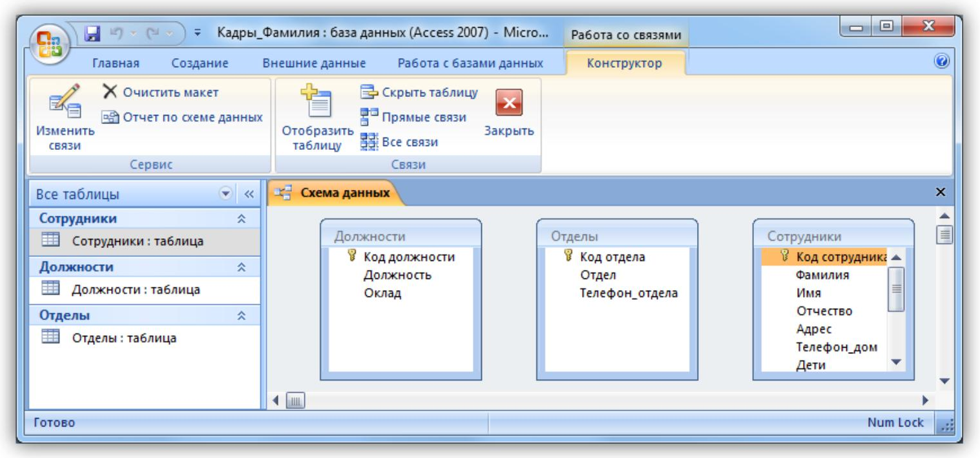The image size is (980, 458).
Task: Open Все таблицы navigation pane dropdown
Action: [225, 193]
